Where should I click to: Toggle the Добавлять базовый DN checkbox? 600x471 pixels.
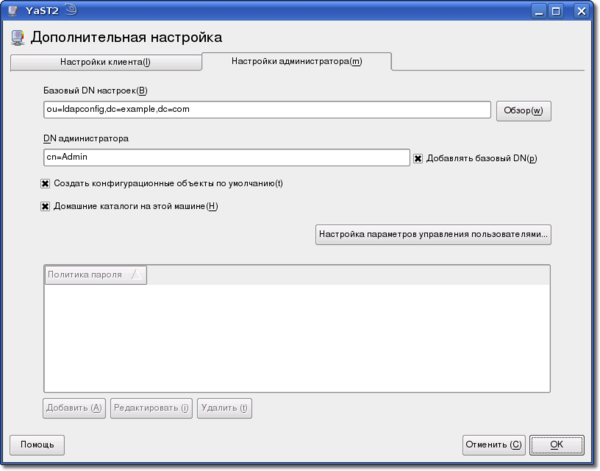point(419,158)
